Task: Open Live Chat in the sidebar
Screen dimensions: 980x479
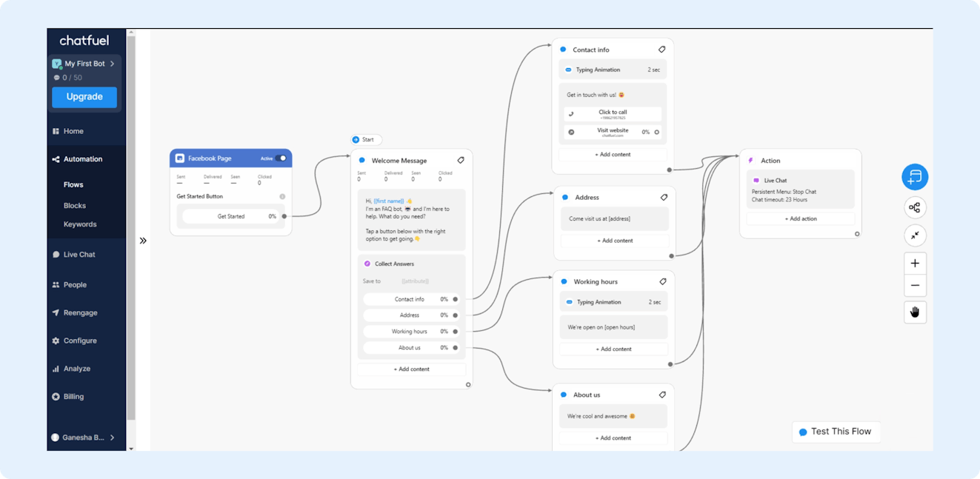Action: [79, 255]
